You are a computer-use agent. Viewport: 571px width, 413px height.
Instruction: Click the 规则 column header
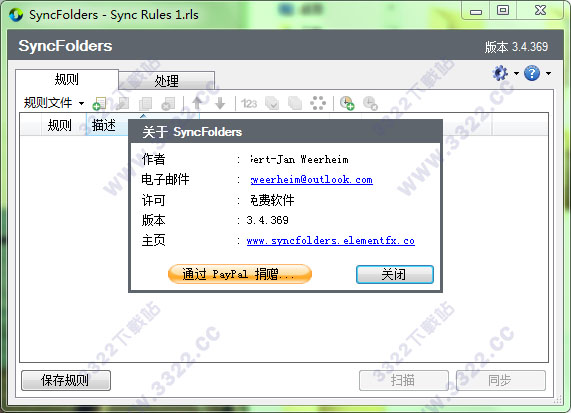point(63,125)
